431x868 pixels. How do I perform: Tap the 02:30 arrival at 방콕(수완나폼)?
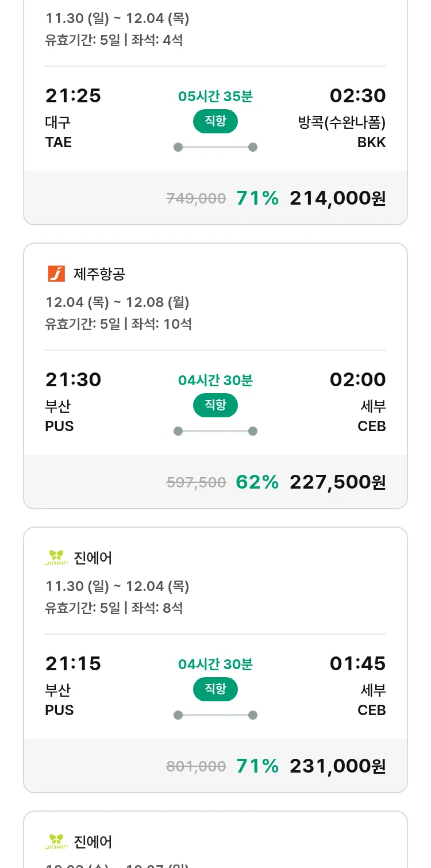pyautogui.click(x=357, y=96)
